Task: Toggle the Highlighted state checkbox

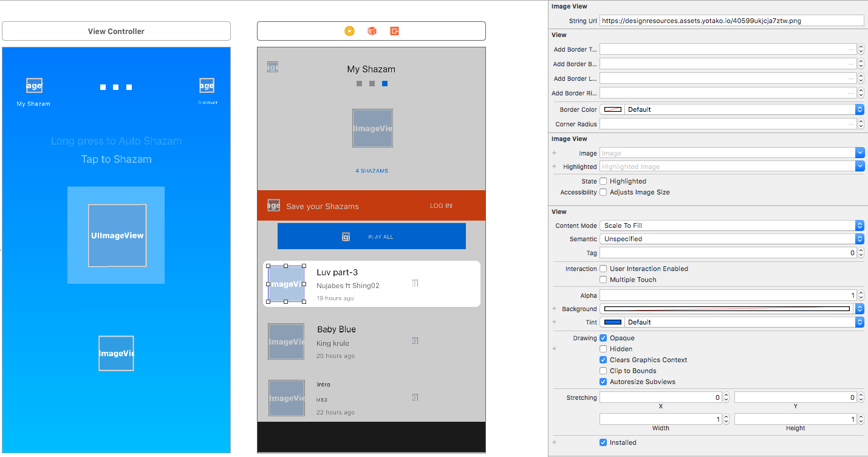Action: [x=603, y=181]
